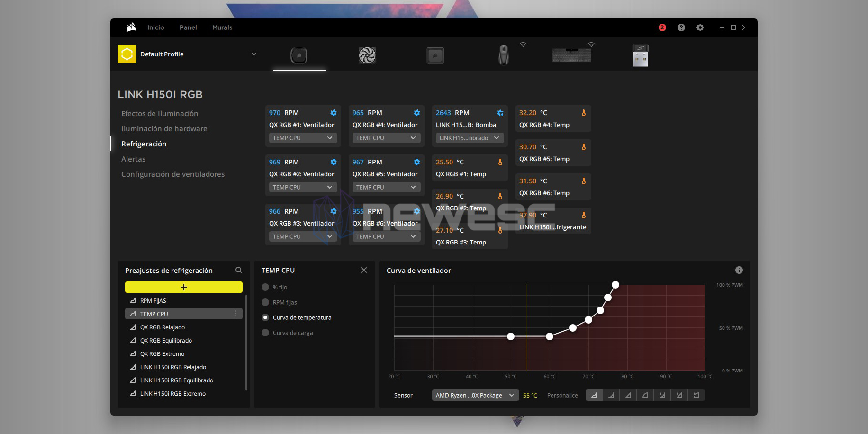Open TEMP CPU preset three-dot menu
Viewport: 868px width, 434px height.
235,314
